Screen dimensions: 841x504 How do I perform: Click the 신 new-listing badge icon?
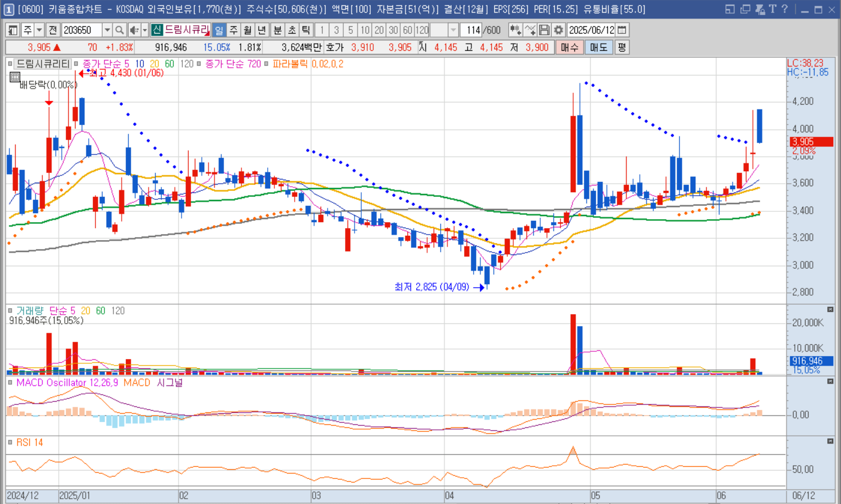click(x=157, y=30)
